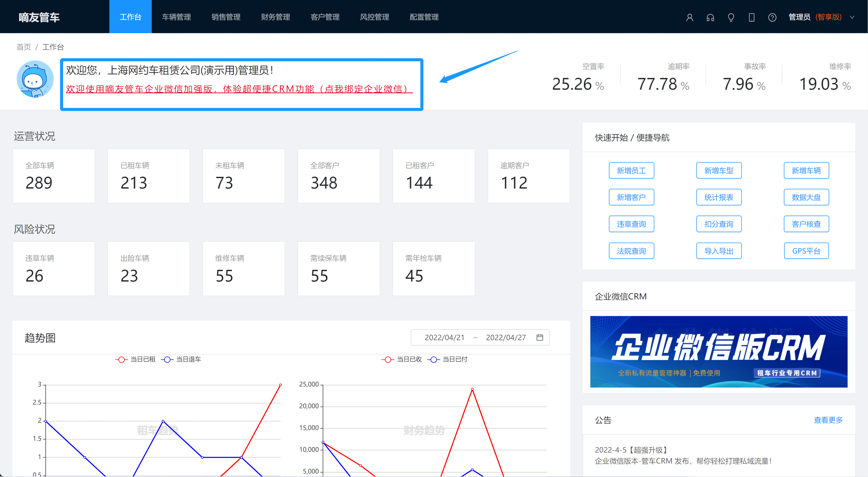Viewport: 868px width, 477px height.
Task: Open the 销售管理 menu
Action: pos(226,17)
